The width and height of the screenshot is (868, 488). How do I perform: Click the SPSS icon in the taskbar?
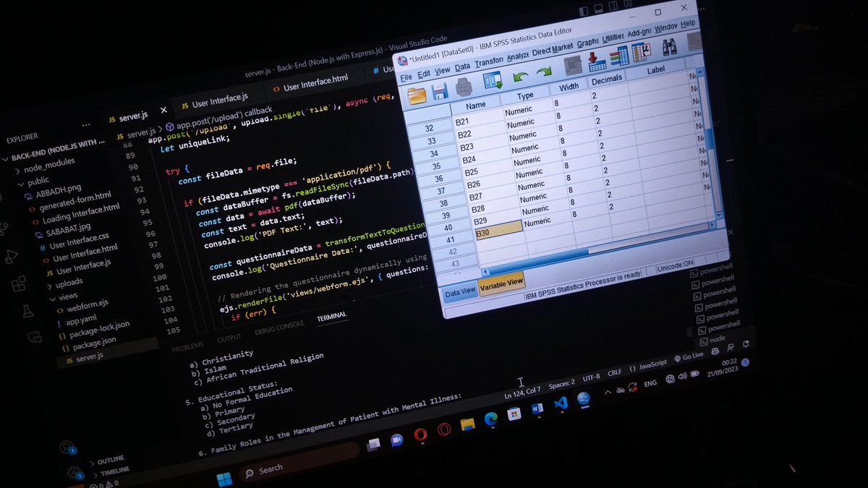[x=584, y=399]
